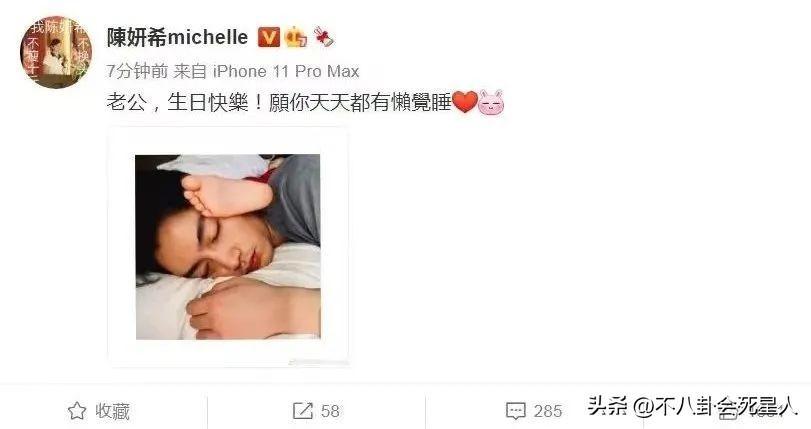The image size is (811, 429).
Task: Click the 头条 @不八卦会死星人 watermark
Action: coord(691,406)
